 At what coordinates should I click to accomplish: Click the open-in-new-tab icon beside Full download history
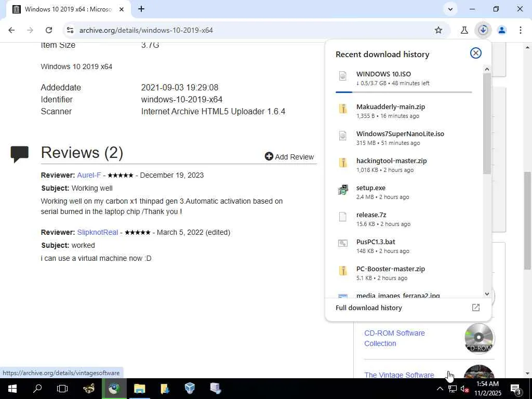coord(476,308)
